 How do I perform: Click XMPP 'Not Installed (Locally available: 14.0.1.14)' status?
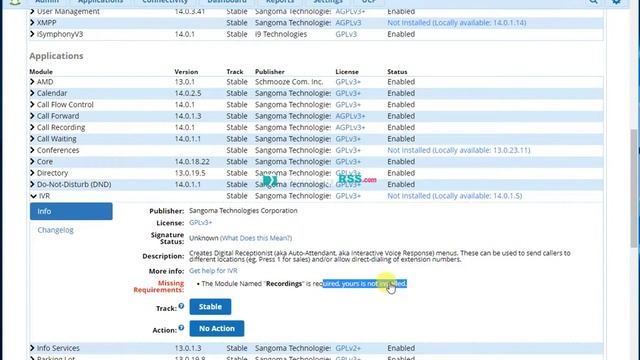[457, 23]
